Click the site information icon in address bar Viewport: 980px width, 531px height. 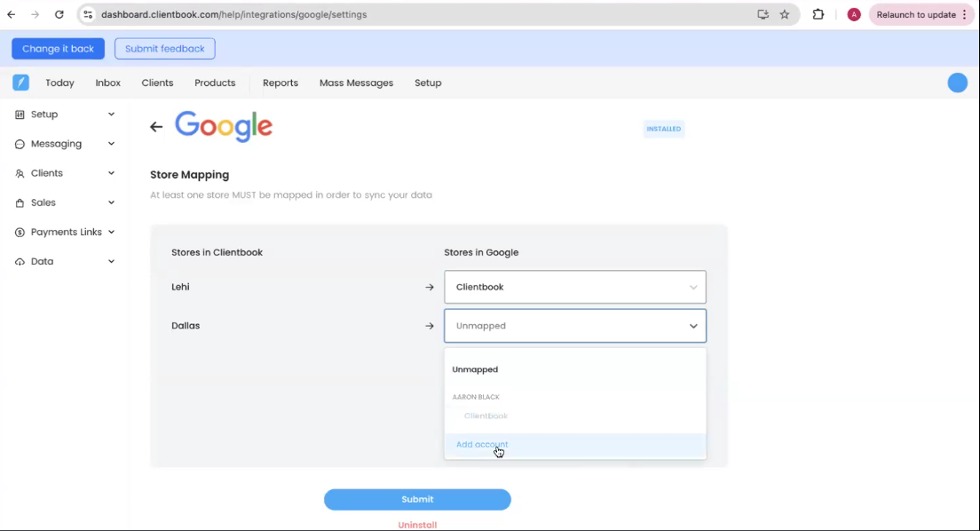point(88,14)
